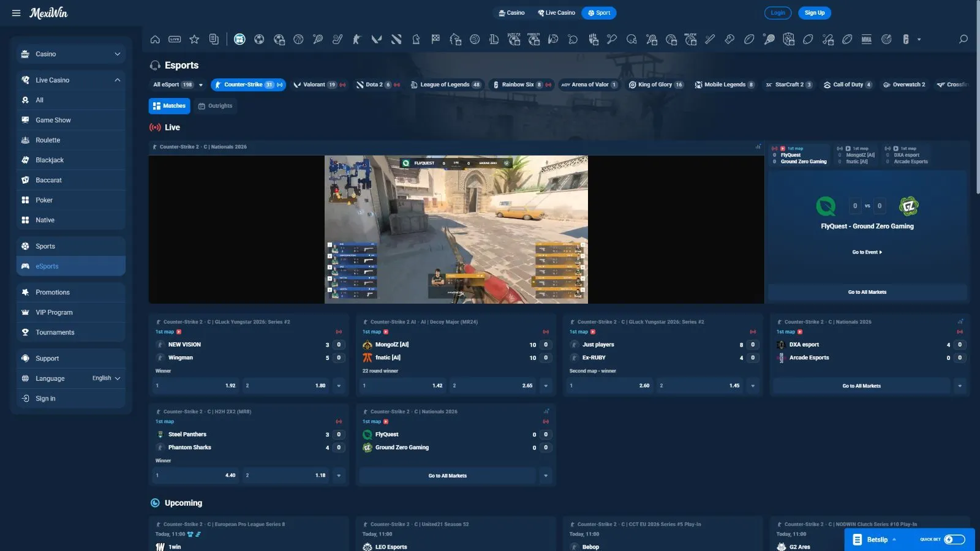Open the All eSport dropdown arrow
The image size is (980, 551).
pyautogui.click(x=201, y=85)
